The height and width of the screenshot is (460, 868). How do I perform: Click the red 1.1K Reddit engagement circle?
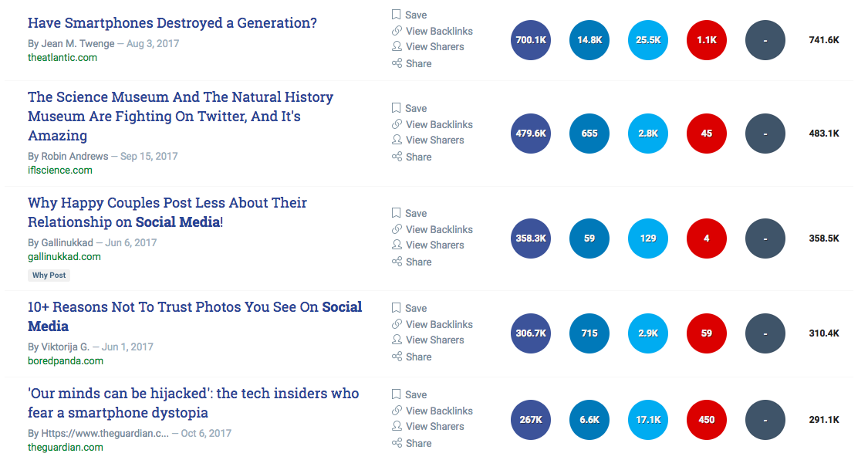click(x=707, y=40)
